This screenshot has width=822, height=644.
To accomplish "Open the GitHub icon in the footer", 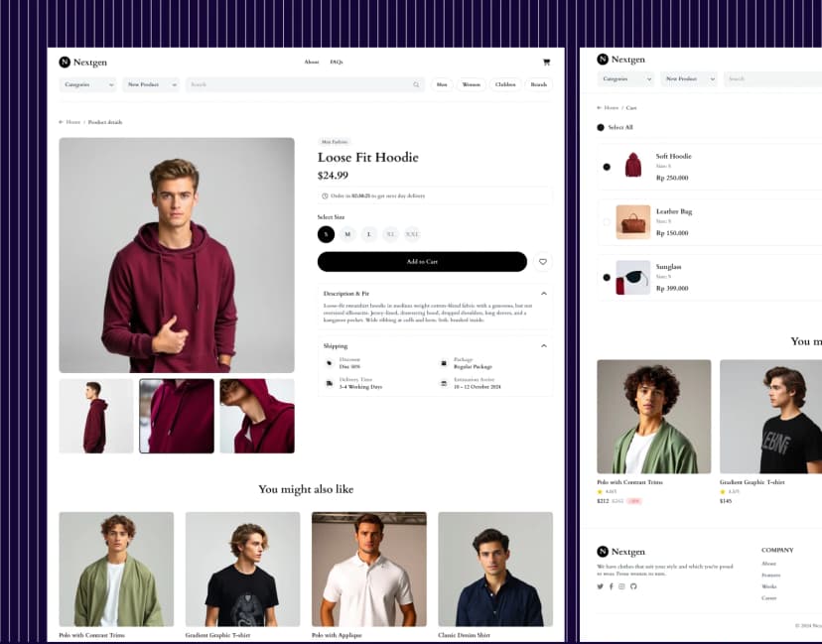I will [x=633, y=586].
